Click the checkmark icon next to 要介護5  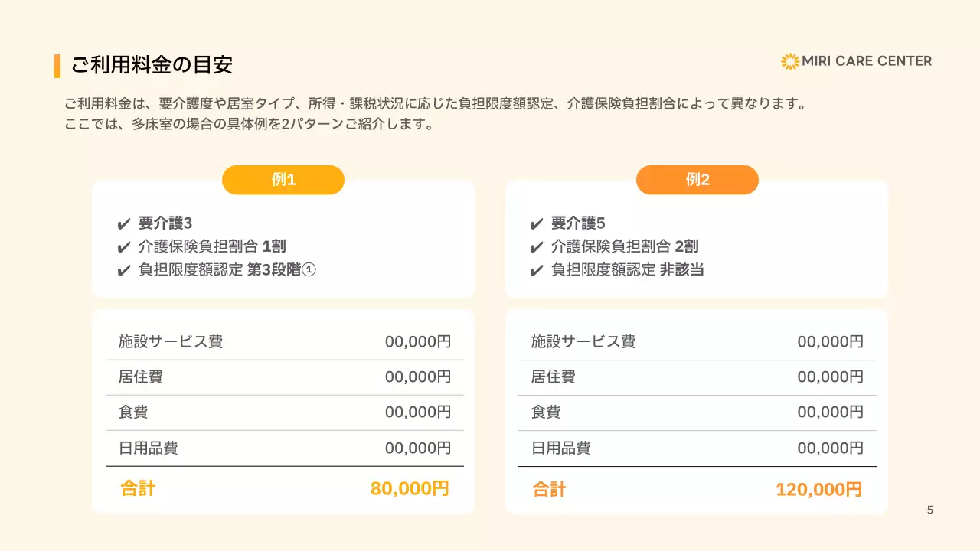tap(536, 224)
